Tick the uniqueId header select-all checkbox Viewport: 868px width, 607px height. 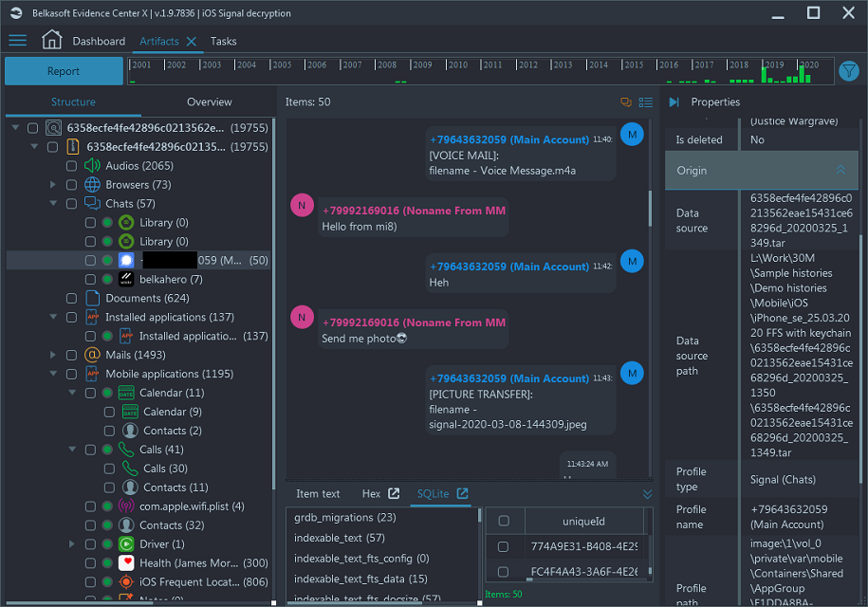[504, 521]
